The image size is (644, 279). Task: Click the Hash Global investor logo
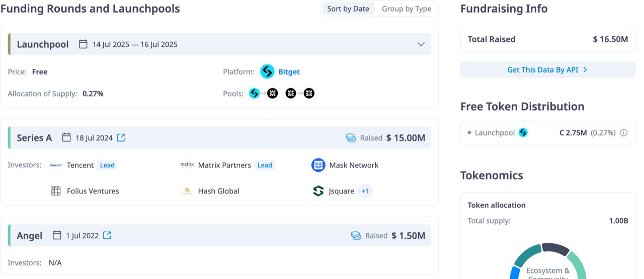tap(187, 191)
